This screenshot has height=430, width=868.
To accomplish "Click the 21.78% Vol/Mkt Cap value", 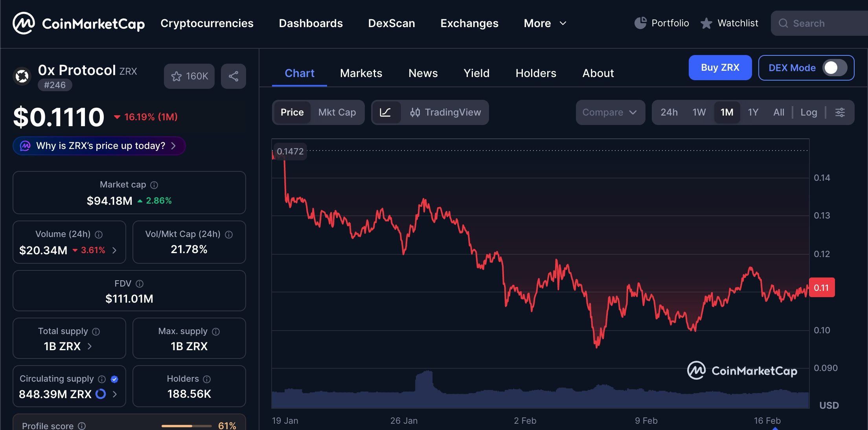I will click(189, 249).
